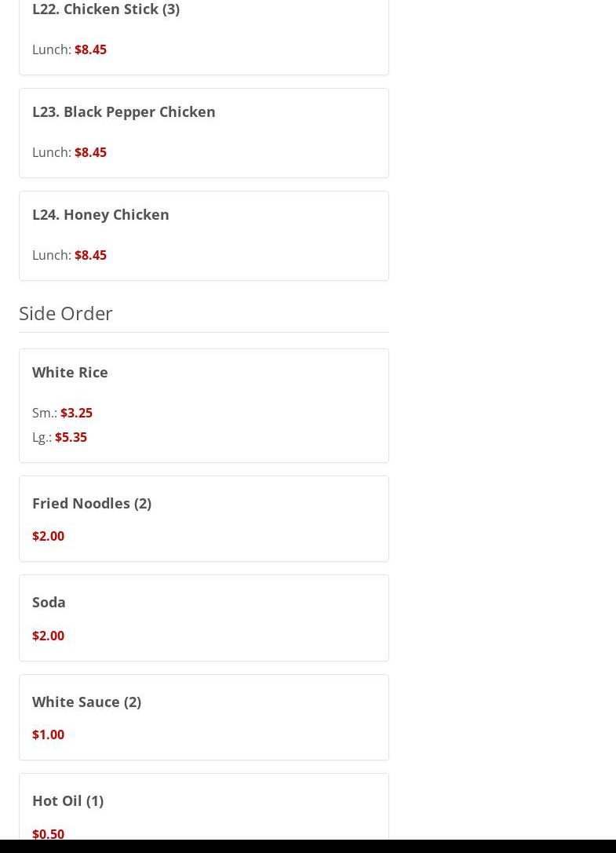Viewport: 616px width, 853px height.
Task: Click the $0.50 Hot Oil price
Action: pyautogui.click(x=48, y=833)
